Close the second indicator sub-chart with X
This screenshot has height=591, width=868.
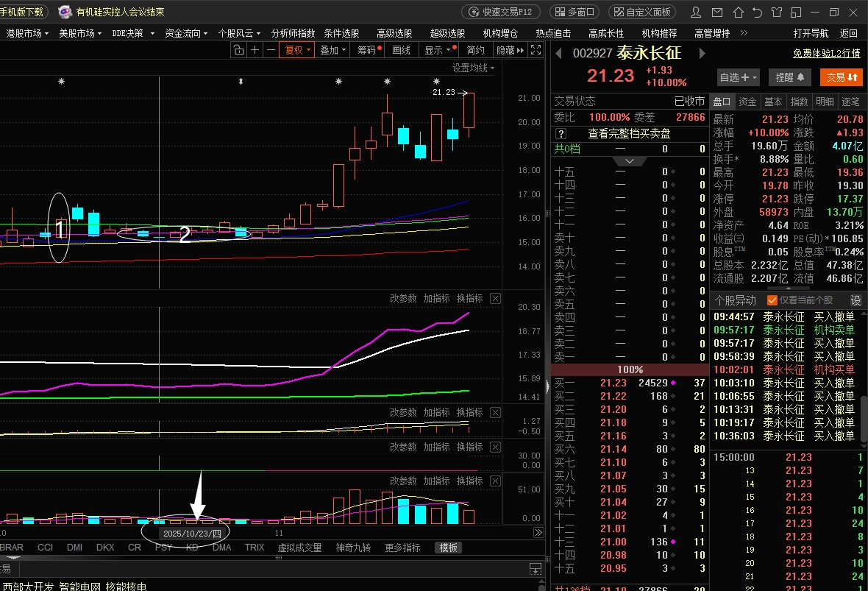tap(496, 413)
